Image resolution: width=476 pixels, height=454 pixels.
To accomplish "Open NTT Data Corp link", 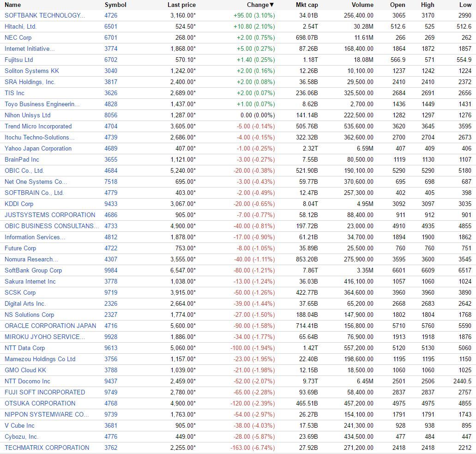I will (24, 348).
